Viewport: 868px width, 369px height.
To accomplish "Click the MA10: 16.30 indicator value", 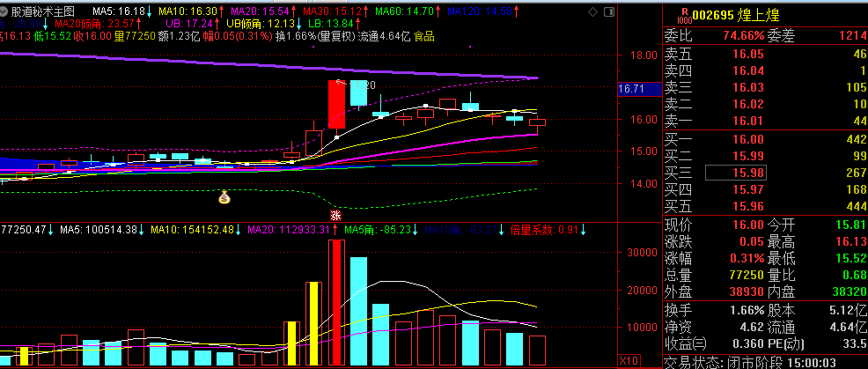I will (x=191, y=11).
